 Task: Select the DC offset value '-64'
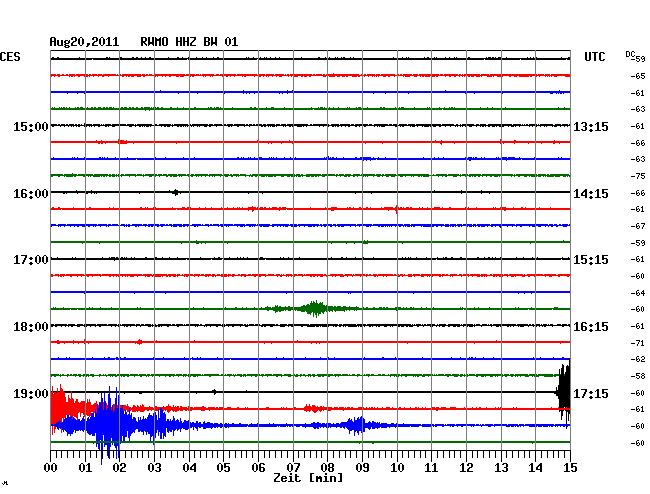coord(638,293)
